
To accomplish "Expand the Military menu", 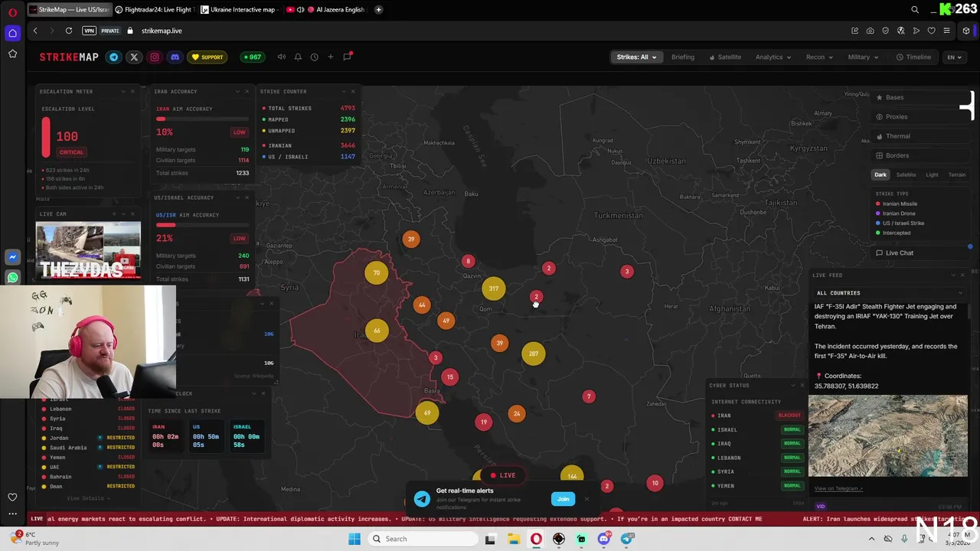I will point(863,57).
